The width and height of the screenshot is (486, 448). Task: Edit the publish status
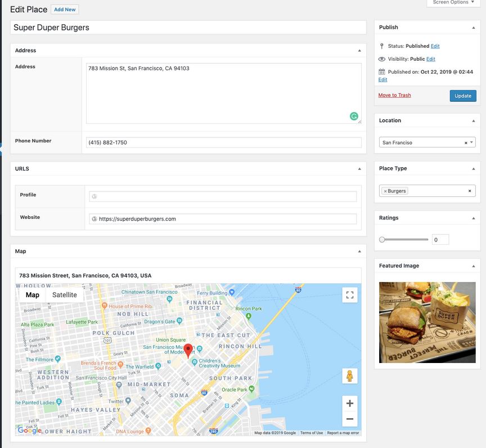pos(435,46)
